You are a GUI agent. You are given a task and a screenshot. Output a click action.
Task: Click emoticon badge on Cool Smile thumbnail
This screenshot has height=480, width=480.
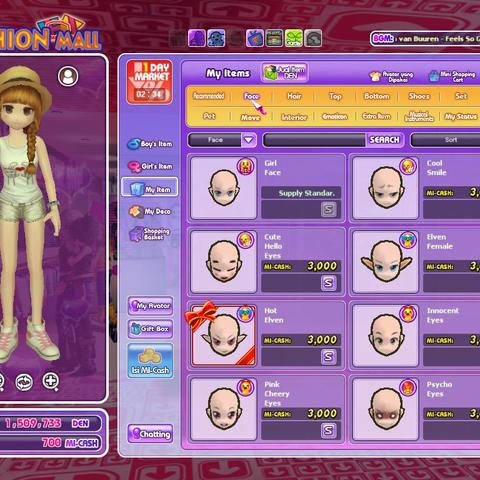(x=408, y=166)
